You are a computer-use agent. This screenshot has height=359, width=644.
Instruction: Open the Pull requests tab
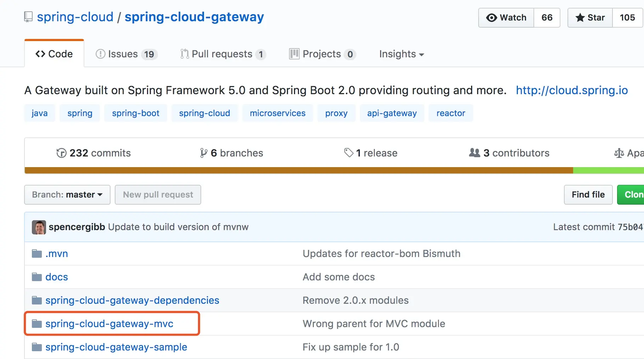[222, 54]
